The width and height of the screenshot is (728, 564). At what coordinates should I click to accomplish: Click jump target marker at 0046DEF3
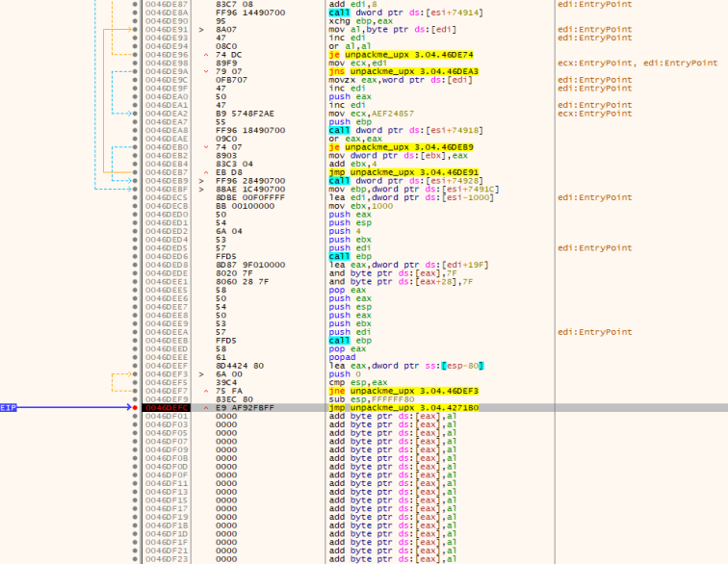pyautogui.click(x=201, y=373)
